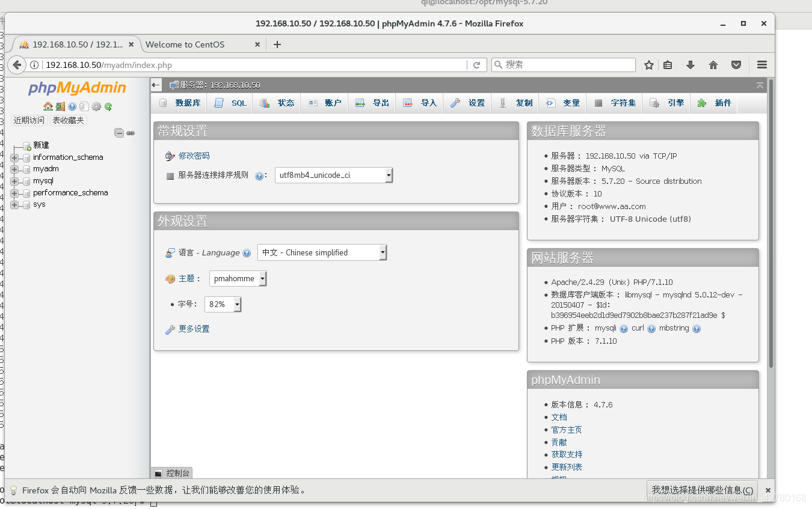The height and width of the screenshot is (509, 812).
Task: Open the 导出 (Export) tab
Action: 372,103
